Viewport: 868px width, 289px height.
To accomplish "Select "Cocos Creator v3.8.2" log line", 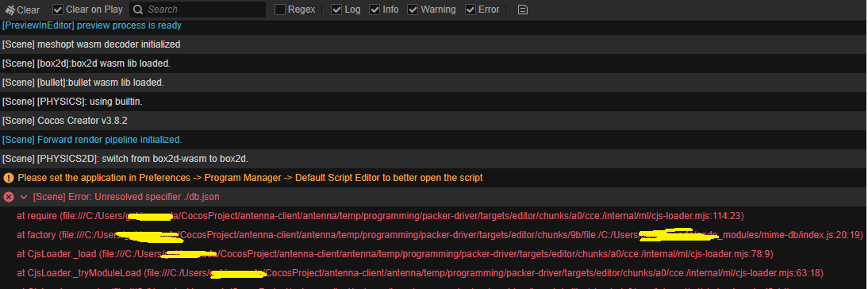I will coord(434,121).
